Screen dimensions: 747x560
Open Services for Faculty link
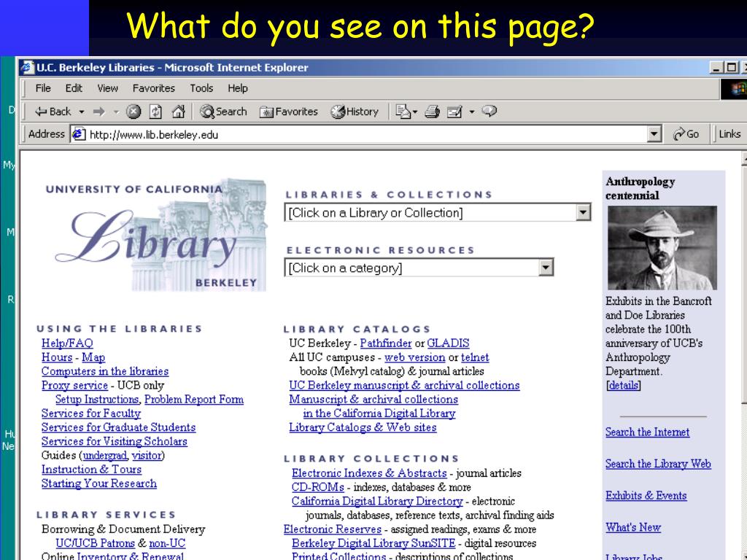(x=91, y=413)
